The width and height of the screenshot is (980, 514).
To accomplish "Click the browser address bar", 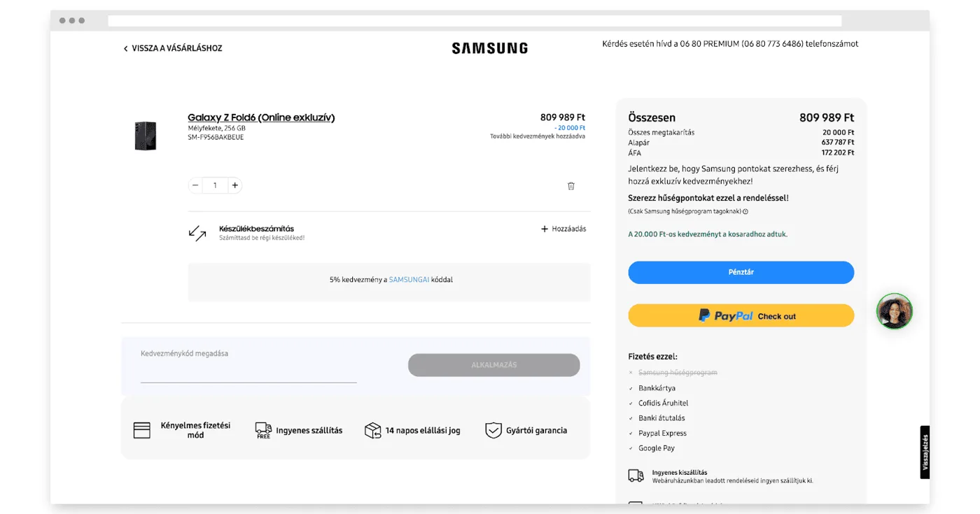I will click(x=475, y=21).
